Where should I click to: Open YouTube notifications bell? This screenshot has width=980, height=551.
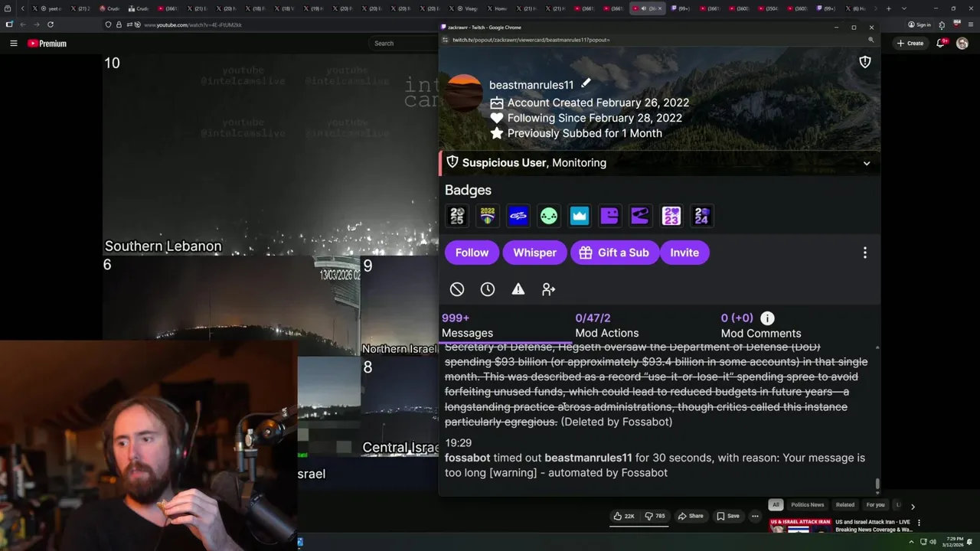click(941, 44)
